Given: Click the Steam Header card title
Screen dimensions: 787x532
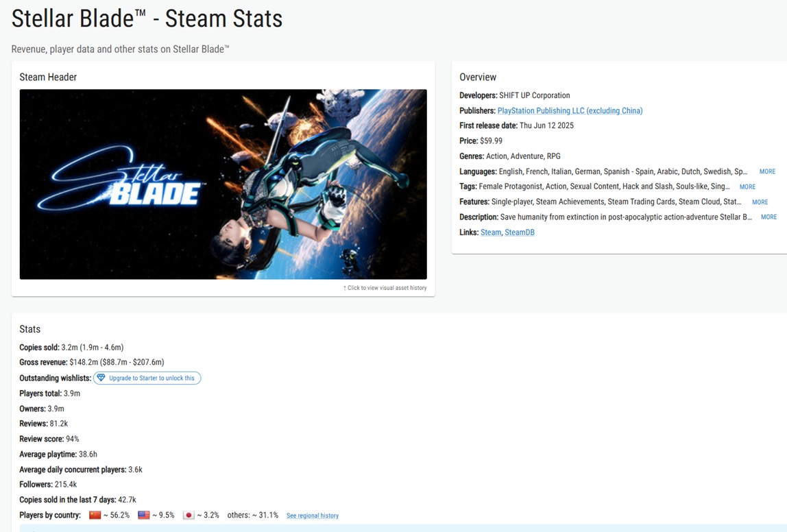Looking at the screenshot, I should [48, 77].
